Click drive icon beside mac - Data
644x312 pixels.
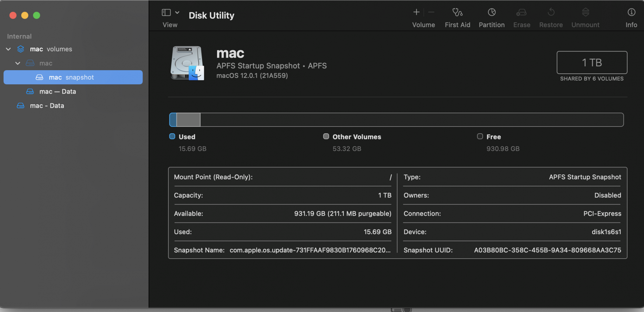click(21, 106)
